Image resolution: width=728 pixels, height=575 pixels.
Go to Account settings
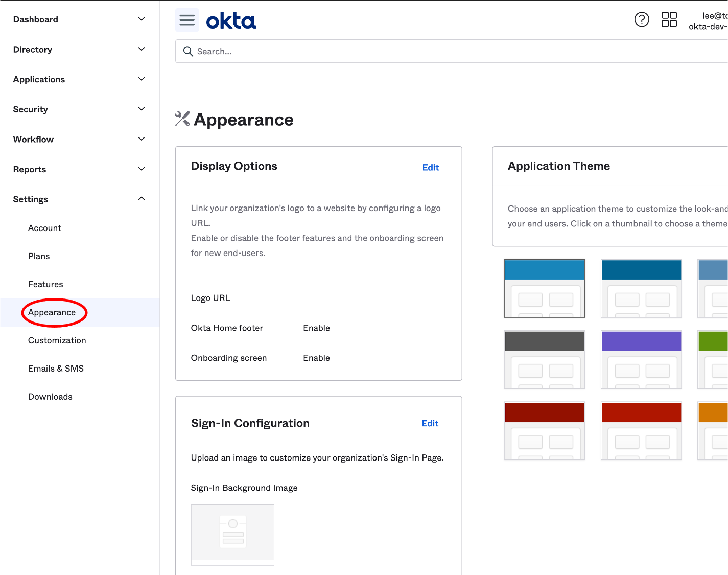pos(44,228)
